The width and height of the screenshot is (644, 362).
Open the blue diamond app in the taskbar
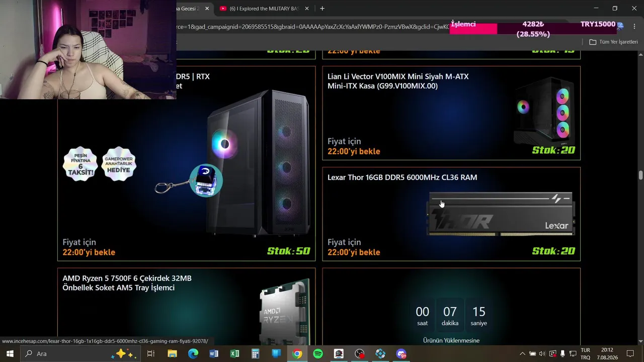(x=380, y=353)
